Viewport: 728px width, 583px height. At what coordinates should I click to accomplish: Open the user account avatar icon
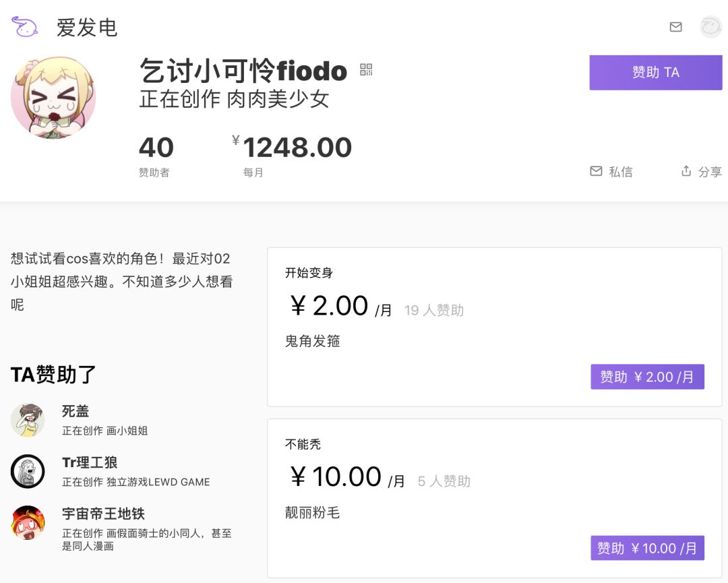point(711,27)
